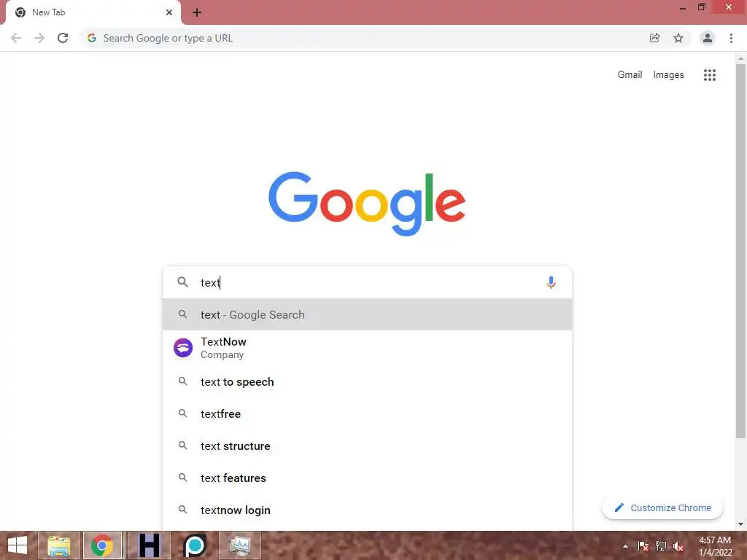
Task: Click the Action Center flag tray icon
Action: [x=643, y=546]
